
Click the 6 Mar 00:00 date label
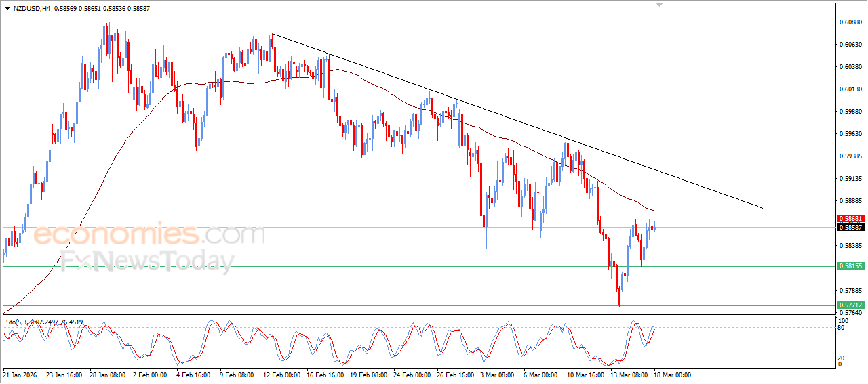[540, 375]
